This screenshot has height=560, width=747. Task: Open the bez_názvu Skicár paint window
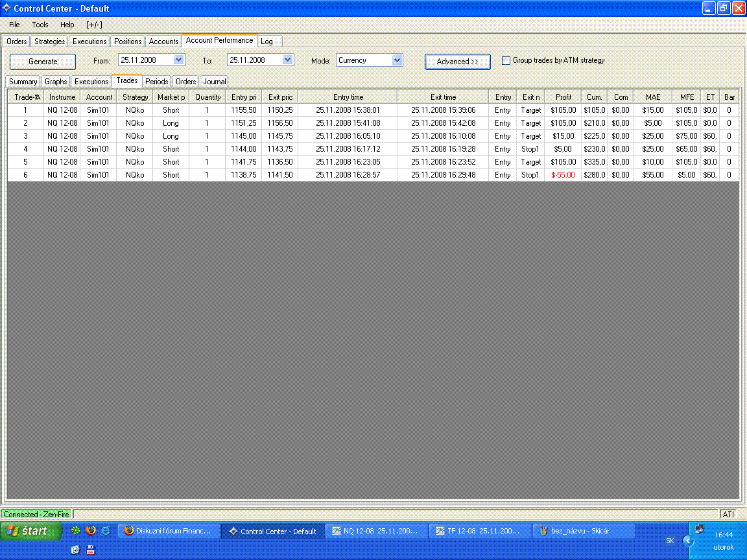point(582,531)
